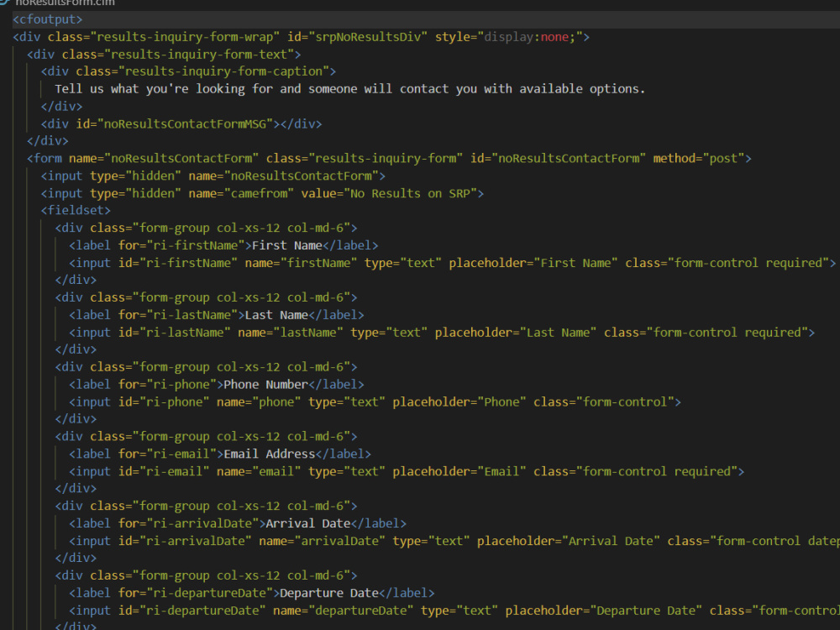Image resolution: width=840 pixels, height=630 pixels.
Task: Click the placeholder "First Name" attribute
Action: click(x=533, y=263)
